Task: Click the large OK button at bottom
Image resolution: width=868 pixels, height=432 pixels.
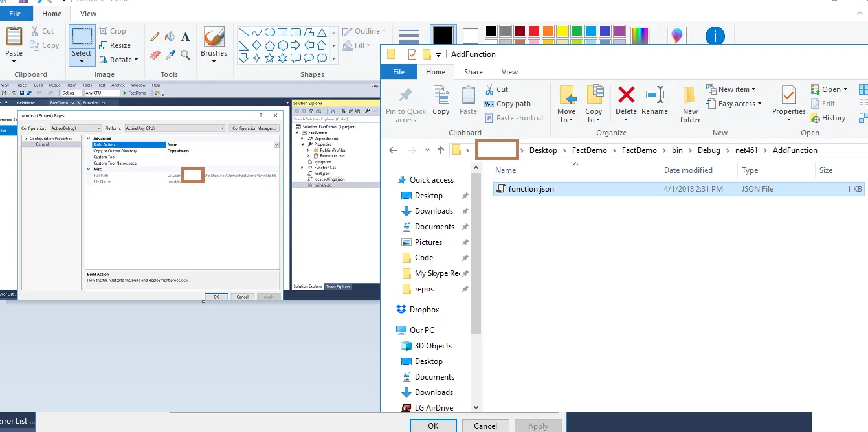Action: [x=433, y=426]
